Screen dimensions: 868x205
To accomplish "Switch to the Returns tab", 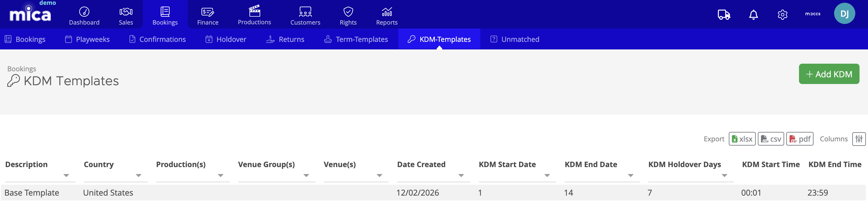I will (x=285, y=39).
